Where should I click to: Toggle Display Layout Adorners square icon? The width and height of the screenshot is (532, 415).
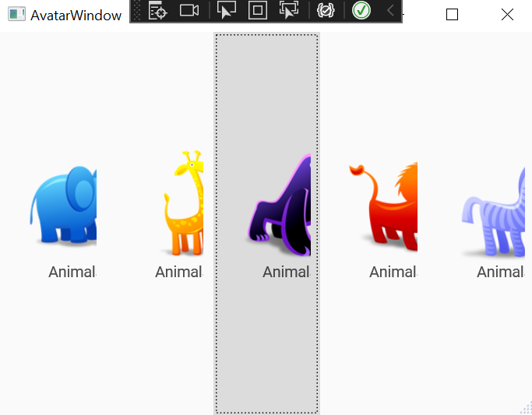[x=258, y=10]
